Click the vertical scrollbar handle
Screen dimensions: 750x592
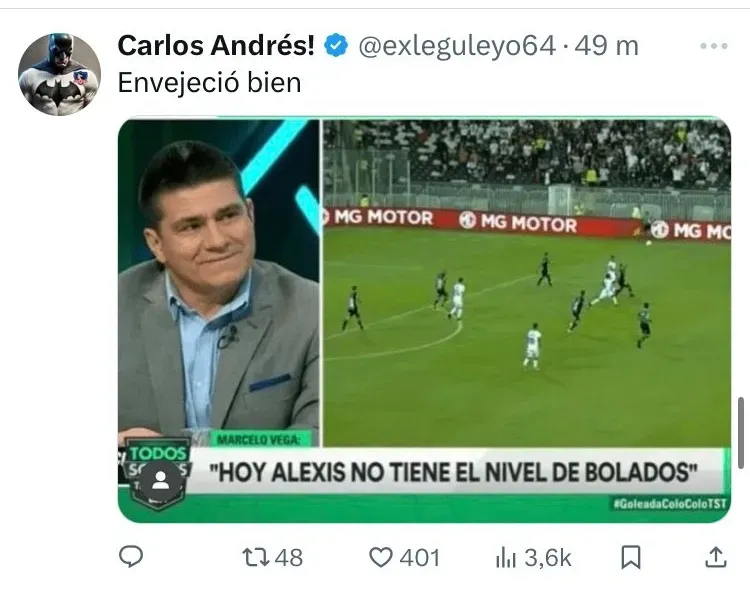click(741, 433)
